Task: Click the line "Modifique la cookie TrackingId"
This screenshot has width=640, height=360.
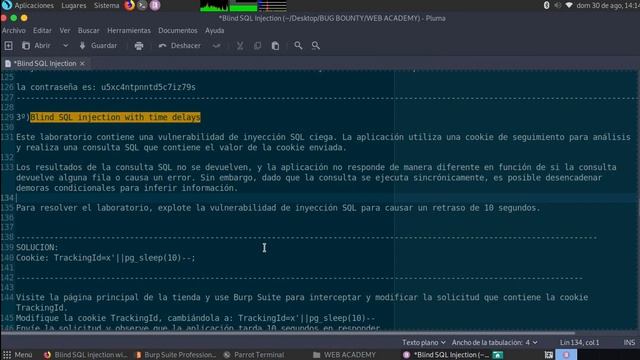Action: coord(196,318)
